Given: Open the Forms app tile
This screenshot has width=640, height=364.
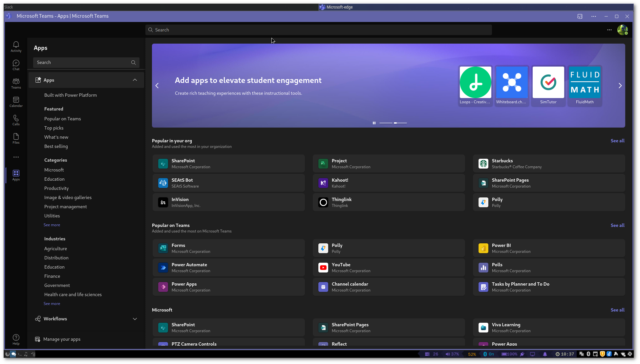Looking at the screenshot, I should pyautogui.click(x=229, y=248).
